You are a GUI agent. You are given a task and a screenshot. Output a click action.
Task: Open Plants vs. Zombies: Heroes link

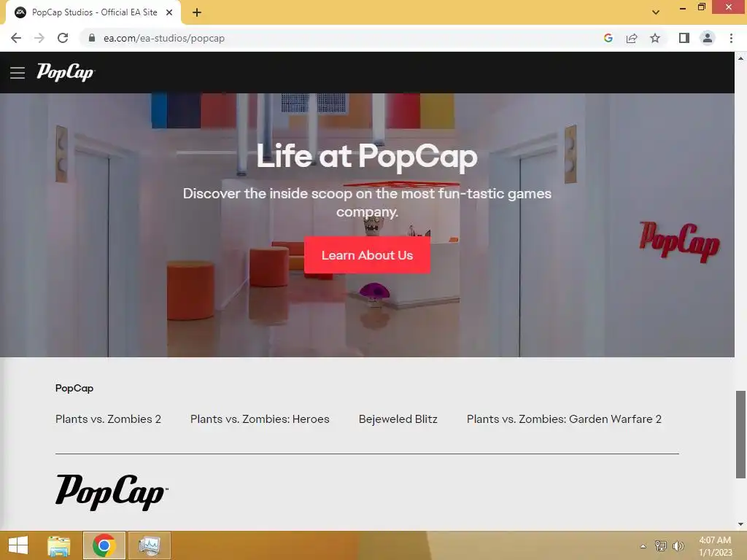[260, 419]
